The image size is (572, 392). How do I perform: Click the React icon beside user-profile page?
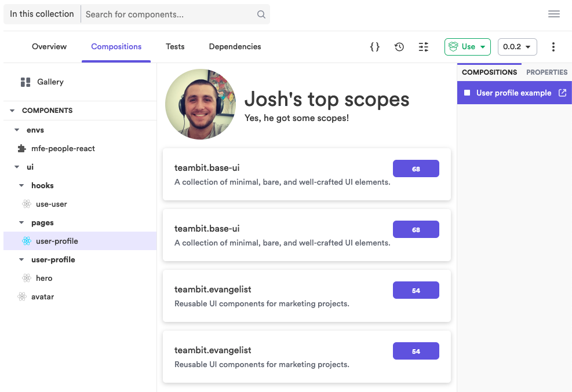[27, 241]
